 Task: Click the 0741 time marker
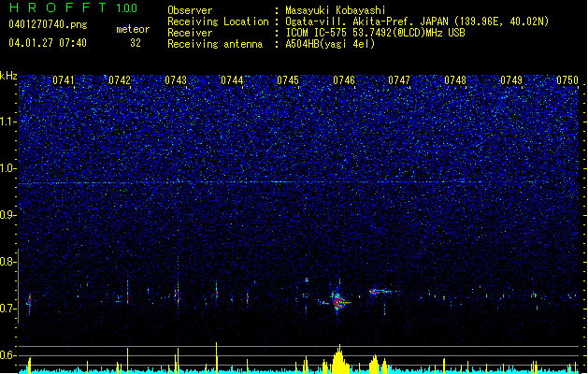(64, 80)
